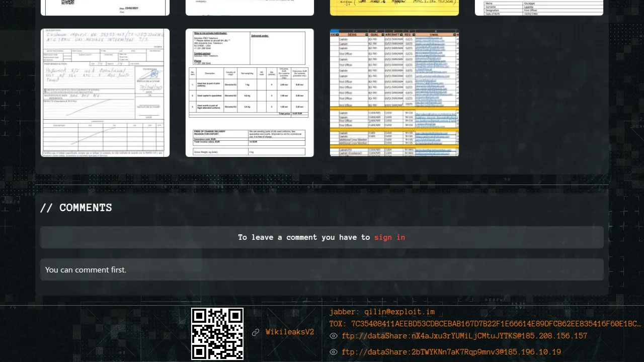Screen dimensions: 644x362
Task: Open the invoice table document thumbnail
Action: coord(250,93)
